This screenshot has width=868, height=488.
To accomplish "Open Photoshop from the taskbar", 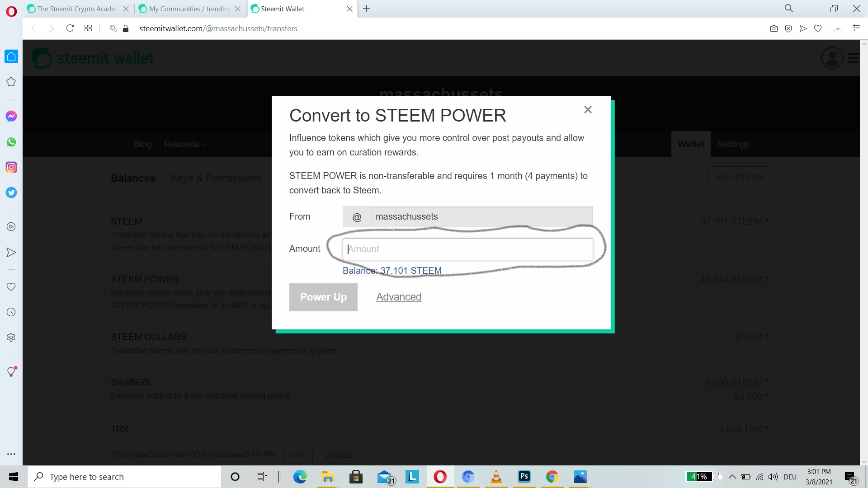I will [524, 477].
